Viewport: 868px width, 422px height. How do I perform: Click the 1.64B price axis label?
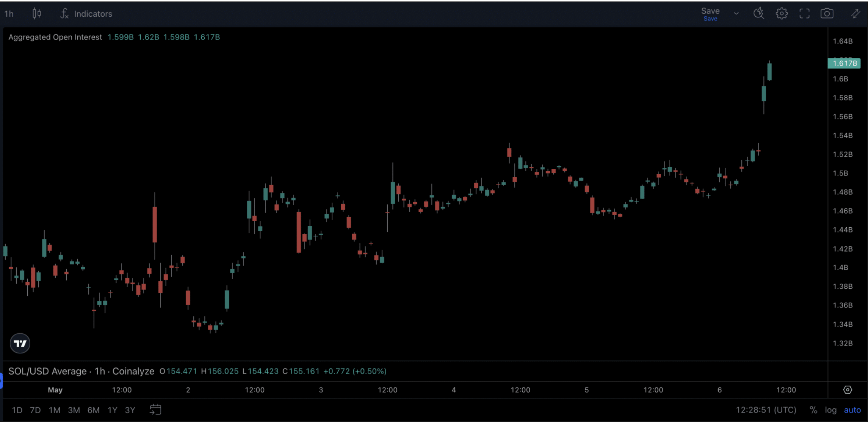point(842,41)
